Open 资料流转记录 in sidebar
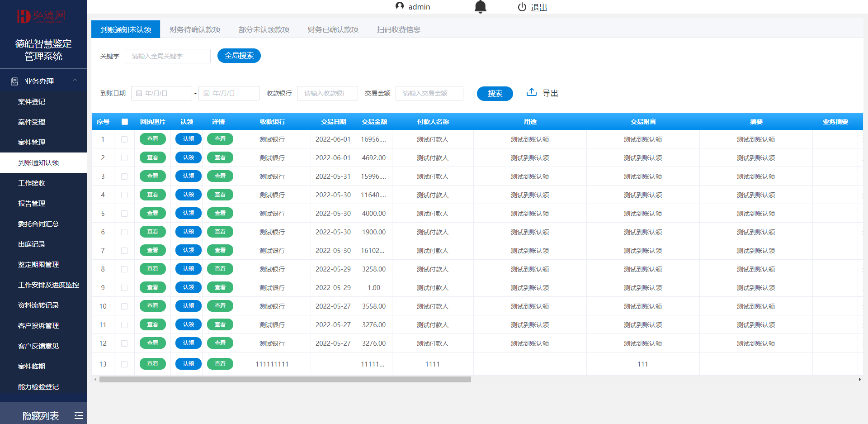The image size is (868, 424). [43, 305]
